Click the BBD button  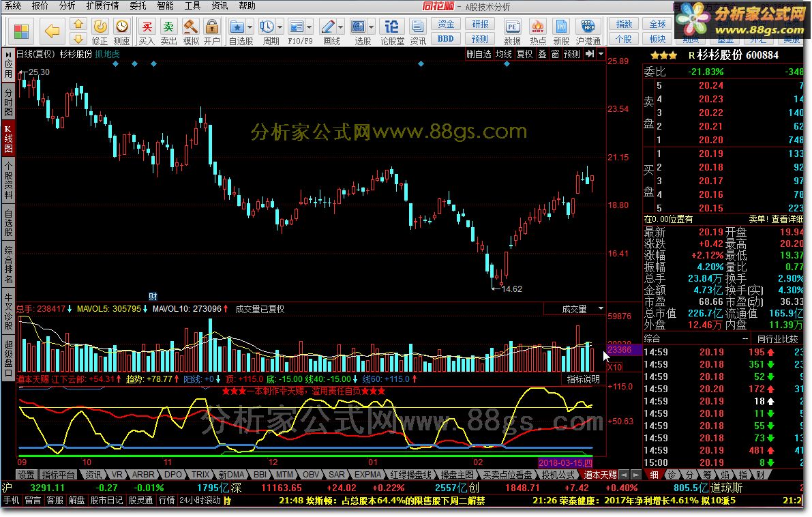(x=445, y=39)
